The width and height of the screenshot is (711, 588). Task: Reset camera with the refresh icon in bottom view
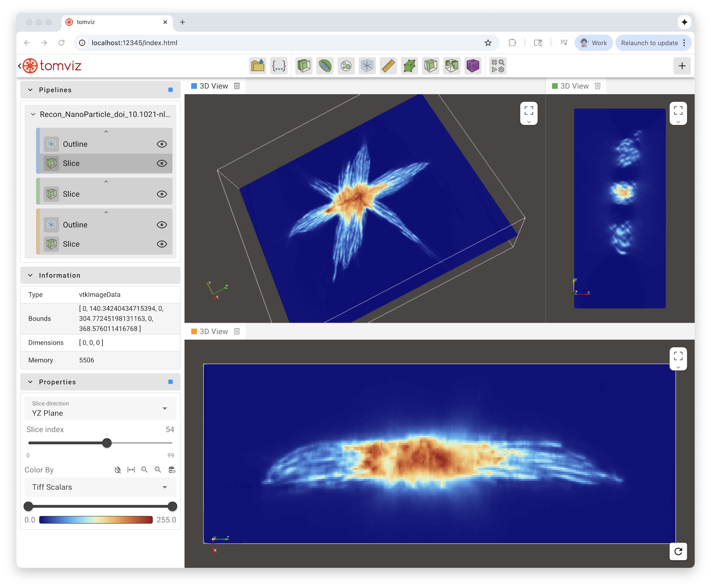click(678, 551)
